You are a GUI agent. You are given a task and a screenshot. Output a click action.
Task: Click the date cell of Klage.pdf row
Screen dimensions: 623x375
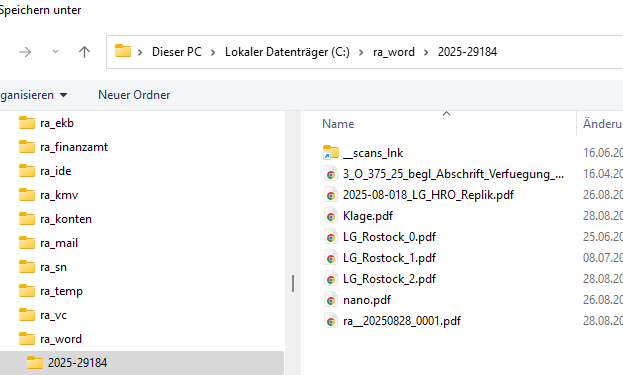(602, 216)
